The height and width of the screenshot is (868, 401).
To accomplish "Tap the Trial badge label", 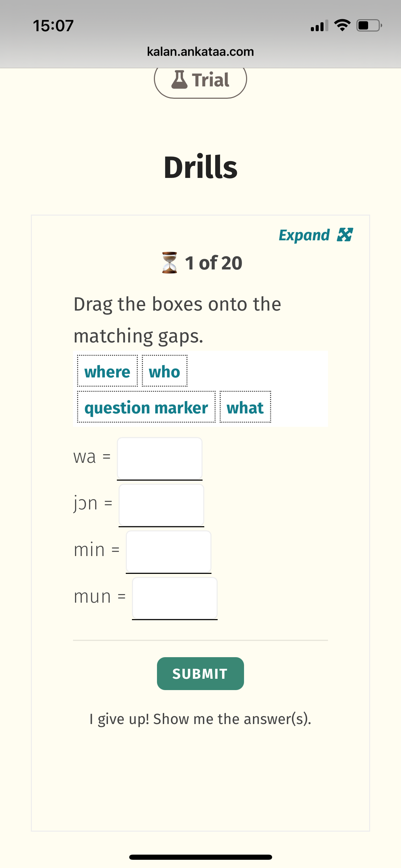I will pyautogui.click(x=210, y=80).
